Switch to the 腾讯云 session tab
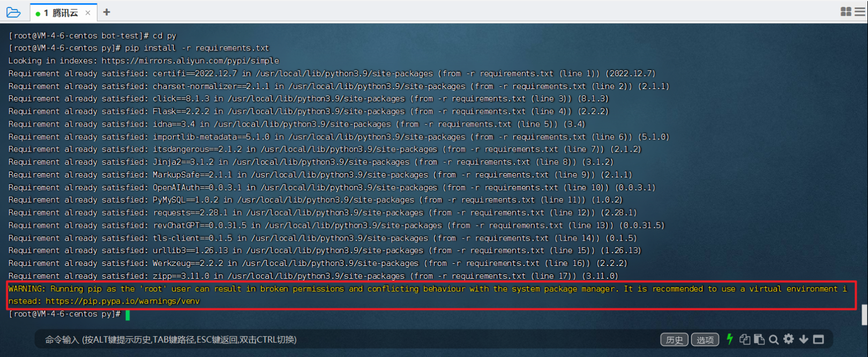Image resolution: width=868 pixels, height=357 pixels. [x=61, y=13]
